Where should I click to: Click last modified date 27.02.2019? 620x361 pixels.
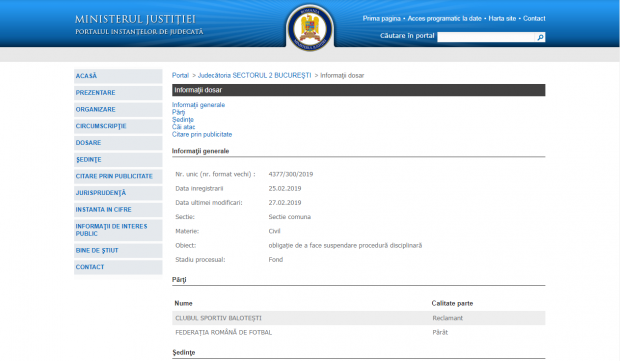285,202
